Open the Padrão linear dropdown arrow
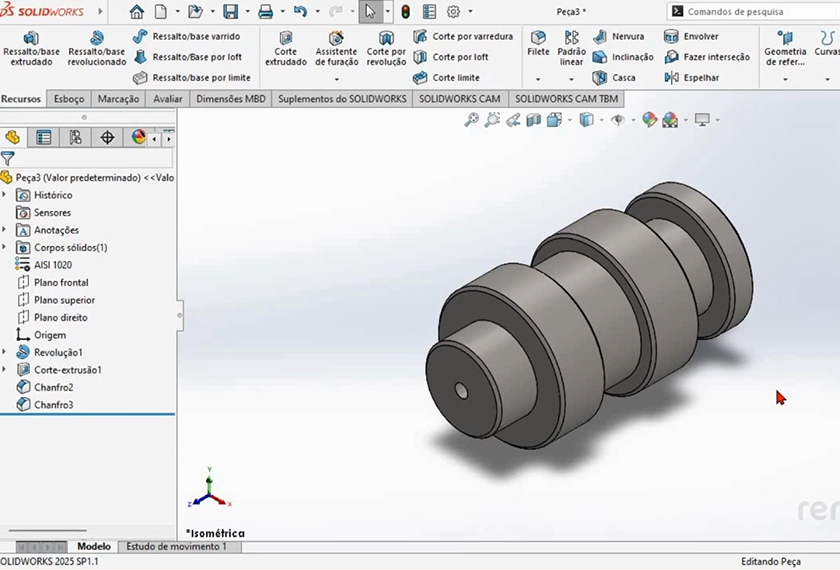Image resolution: width=840 pixels, height=570 pixels. (571, 79)
